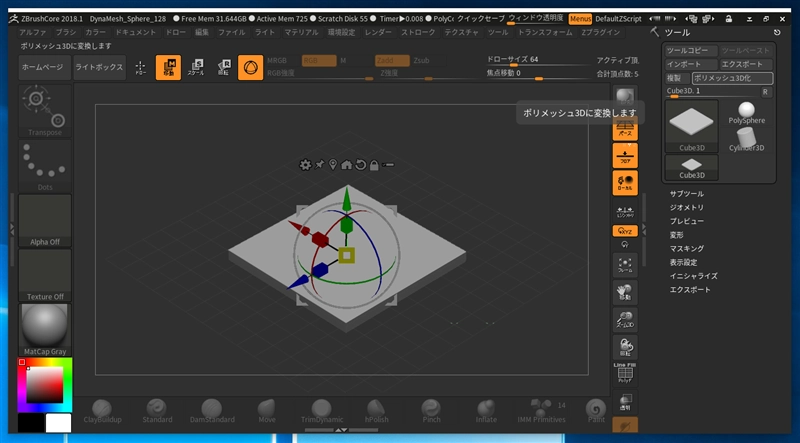Select the Standard brush
The image size is (800, 443).
click(157, 411)
